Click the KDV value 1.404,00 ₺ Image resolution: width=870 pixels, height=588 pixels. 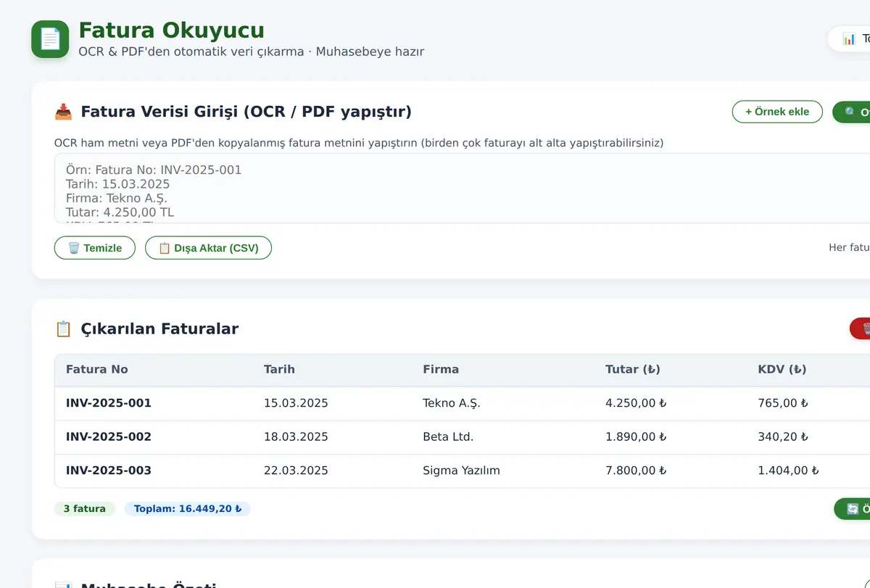788,471
